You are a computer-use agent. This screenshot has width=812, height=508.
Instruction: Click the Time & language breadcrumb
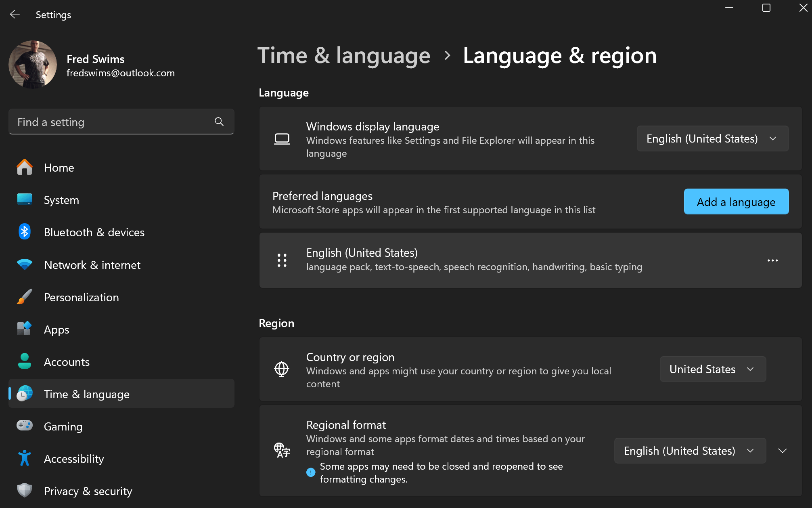344,55
